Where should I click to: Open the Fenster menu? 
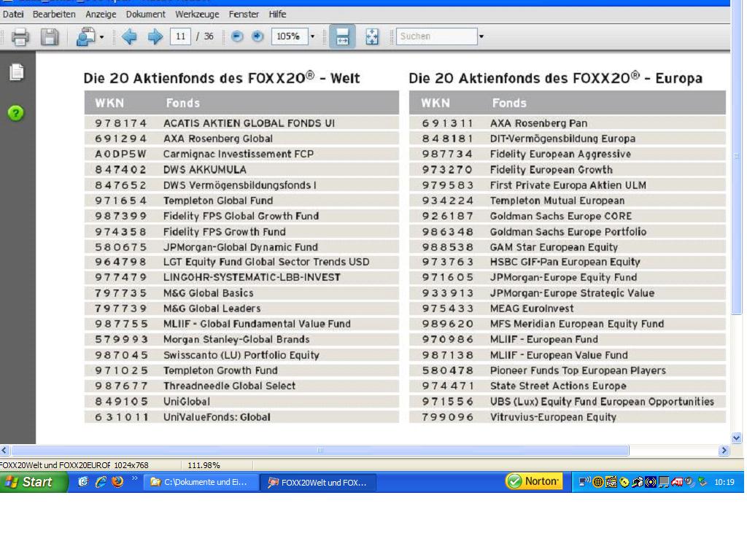(x=244, y=15)
